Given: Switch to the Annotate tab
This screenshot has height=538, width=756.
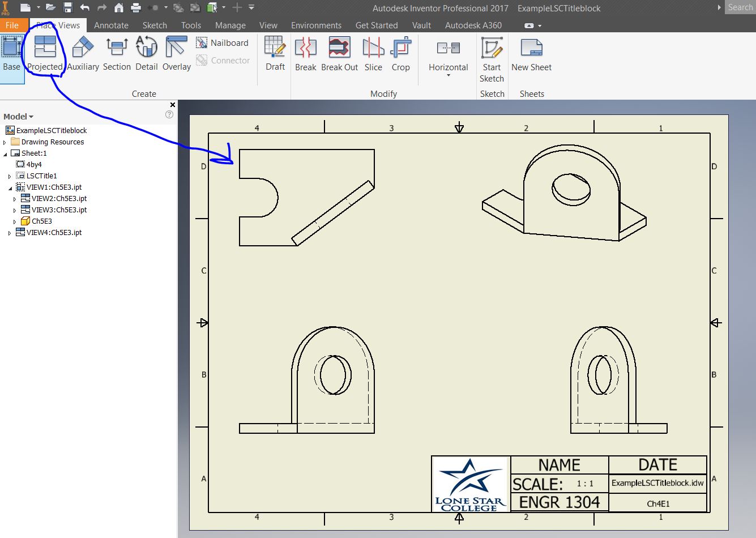Looking at the screenshot, I should [x=111, y=25].
